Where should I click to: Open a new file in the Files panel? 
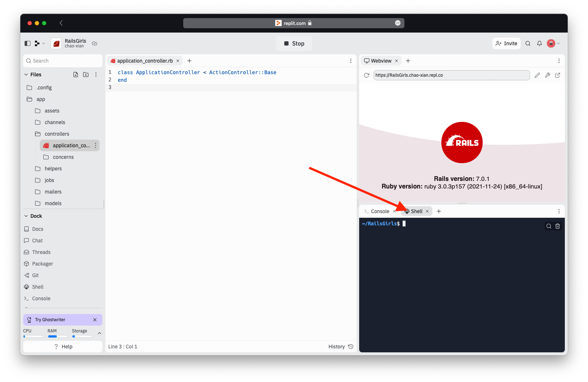pyautogui.click(x=75, y=75)
